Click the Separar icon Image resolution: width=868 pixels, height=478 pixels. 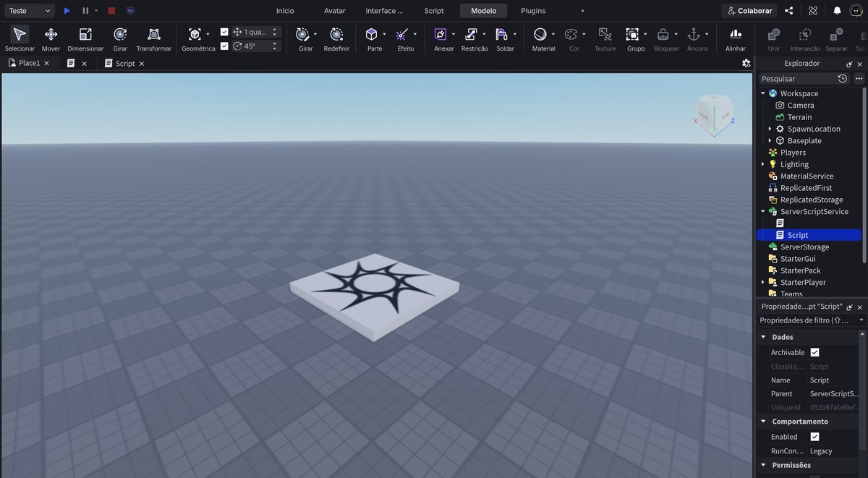(836, 34)
